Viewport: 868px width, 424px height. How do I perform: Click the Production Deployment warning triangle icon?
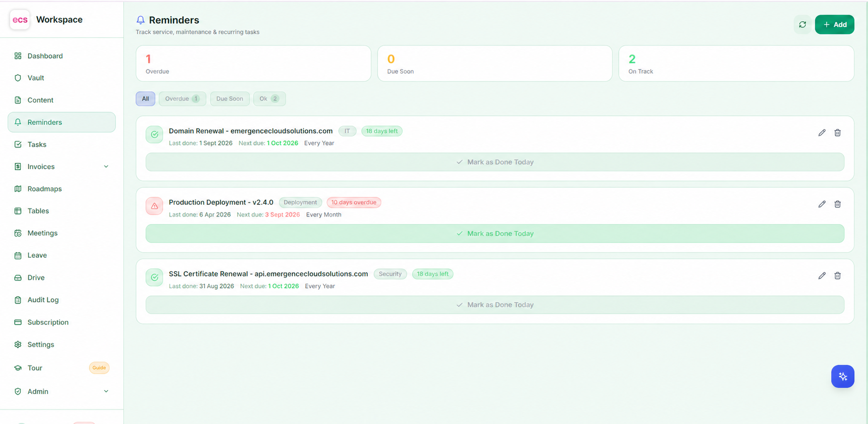[x=154, y=206]
